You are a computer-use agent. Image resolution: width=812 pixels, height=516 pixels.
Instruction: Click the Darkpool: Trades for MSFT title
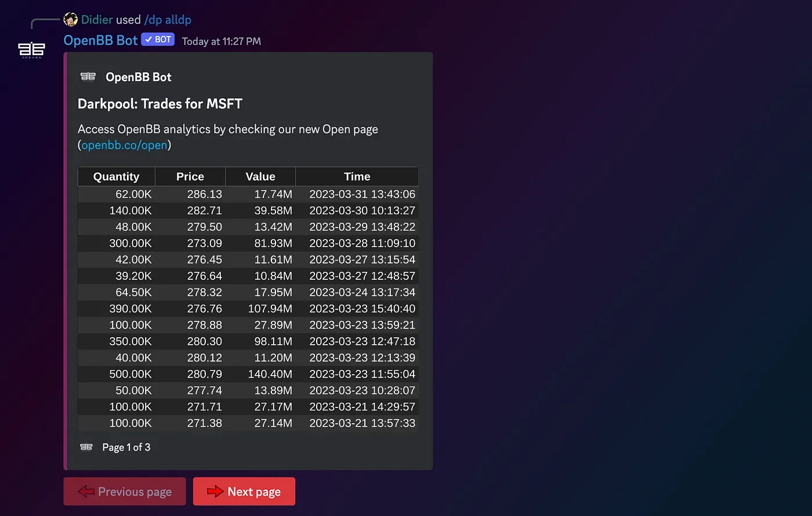[160, 104]
